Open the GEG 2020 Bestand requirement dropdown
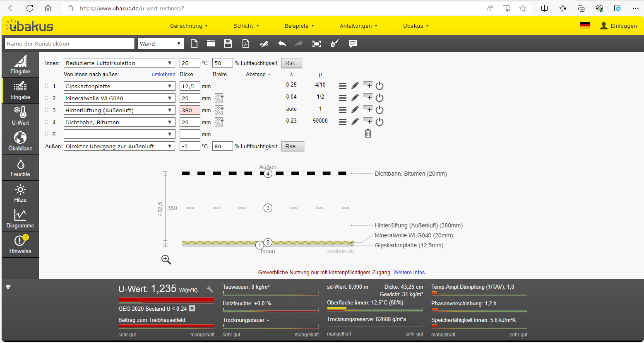Image resolution: width=644 pixels, height=343 pixels. point(192,308)
